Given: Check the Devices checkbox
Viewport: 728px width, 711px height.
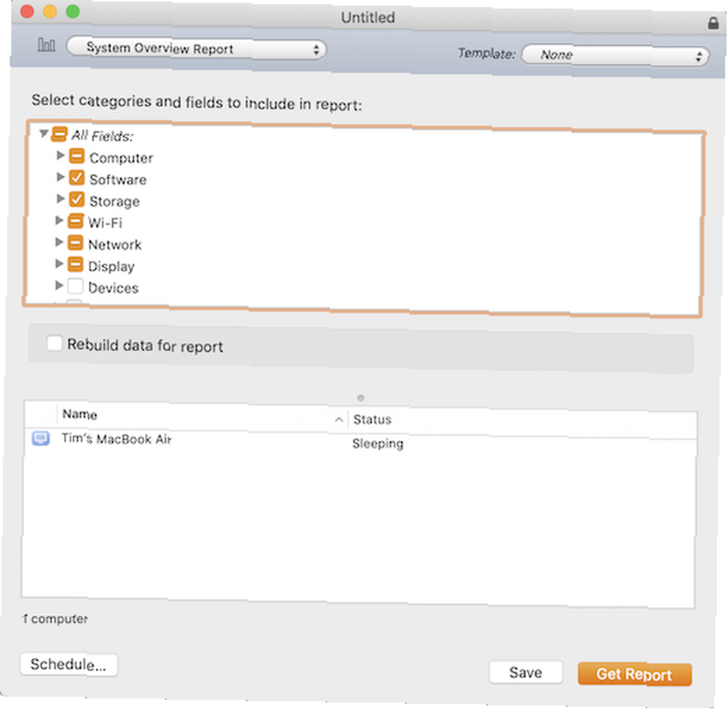Looking at the screenshot, I should pyautogui.click(x=75, y=286).
